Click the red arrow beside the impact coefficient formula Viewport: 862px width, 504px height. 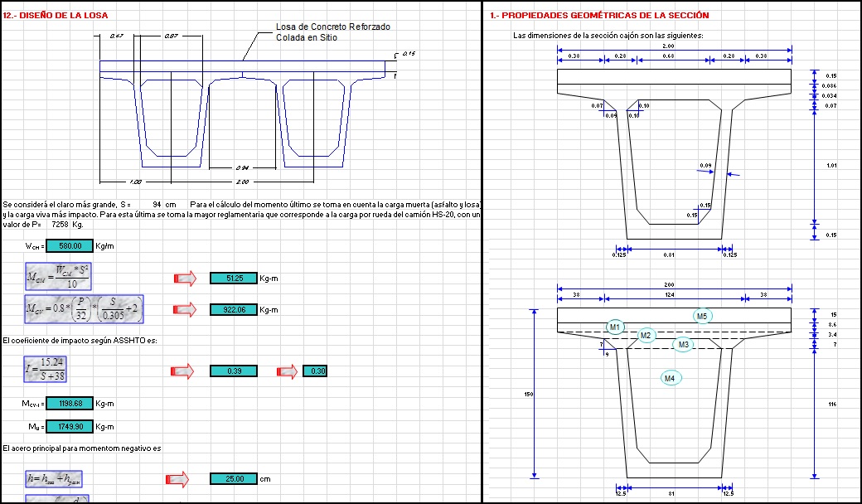(182, 371)
